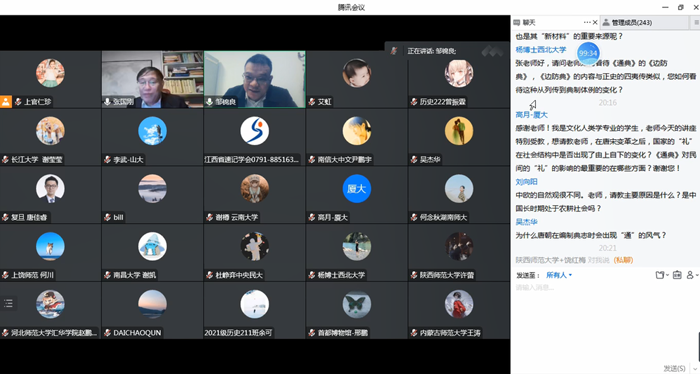Click the muted mic icon of 李武-山大
The width and height of the screenshot is (700, 374).
tap(107, 159)
